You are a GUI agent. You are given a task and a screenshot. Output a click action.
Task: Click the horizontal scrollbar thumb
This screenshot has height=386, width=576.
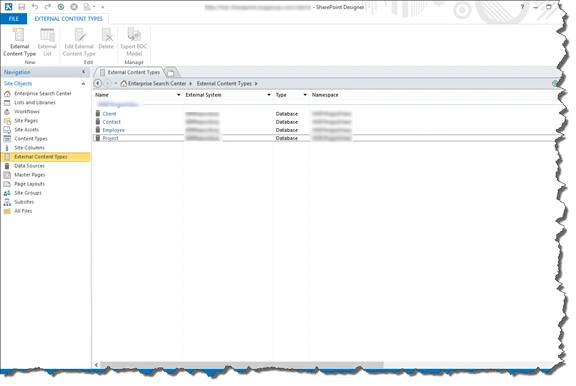coord(242,365)
